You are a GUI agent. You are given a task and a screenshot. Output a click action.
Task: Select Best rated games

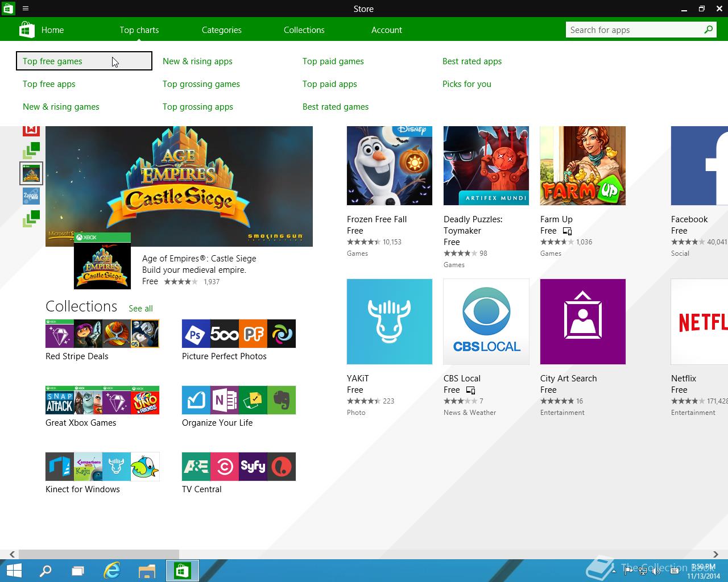(x=336, y=107)
